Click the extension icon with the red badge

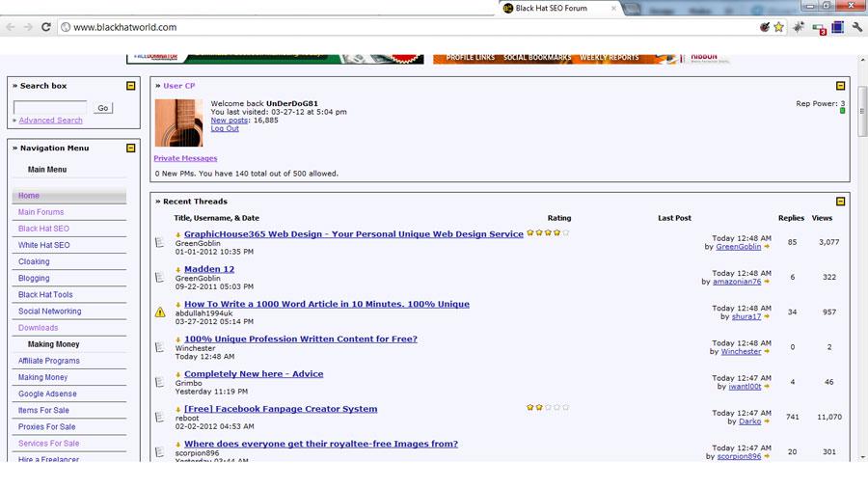point(819,28)
